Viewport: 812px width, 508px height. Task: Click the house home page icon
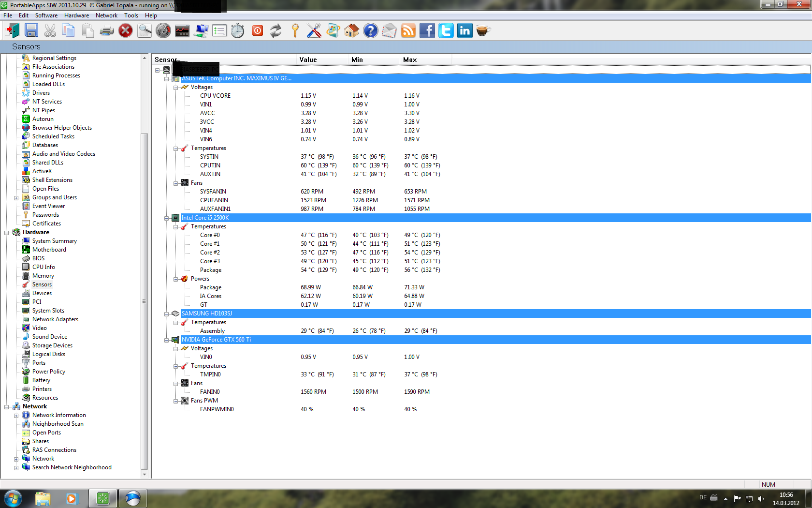pyautogui.click(x=352, y=31)
